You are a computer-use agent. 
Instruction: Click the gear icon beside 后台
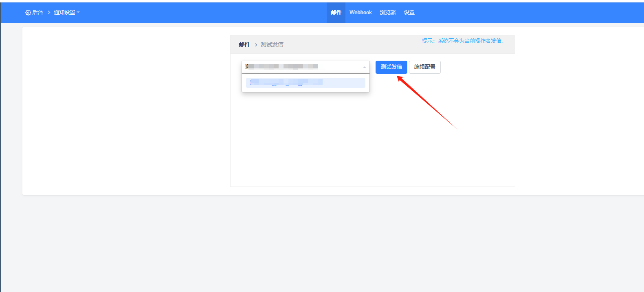pyautogui.click(x=28, y=13)
